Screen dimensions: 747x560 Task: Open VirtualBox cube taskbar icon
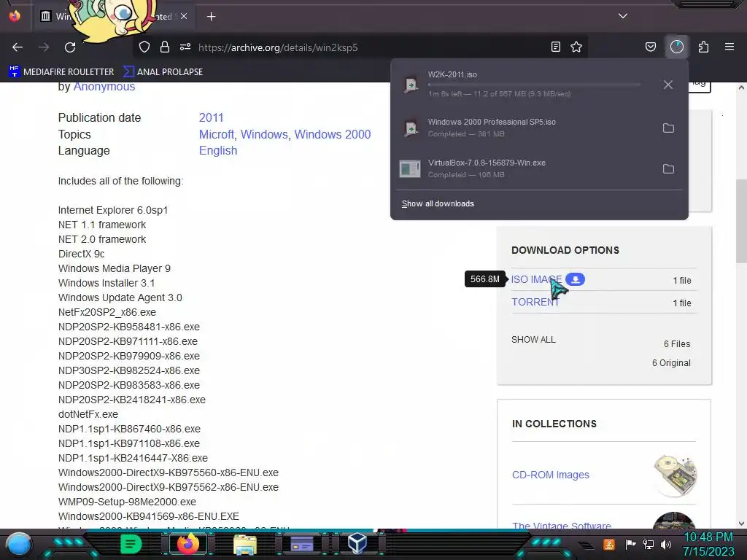357,542
